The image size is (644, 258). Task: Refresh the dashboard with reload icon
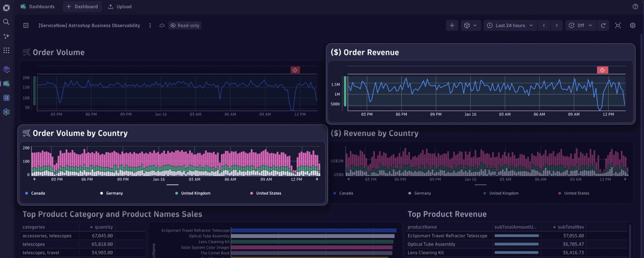pos(603,25)
